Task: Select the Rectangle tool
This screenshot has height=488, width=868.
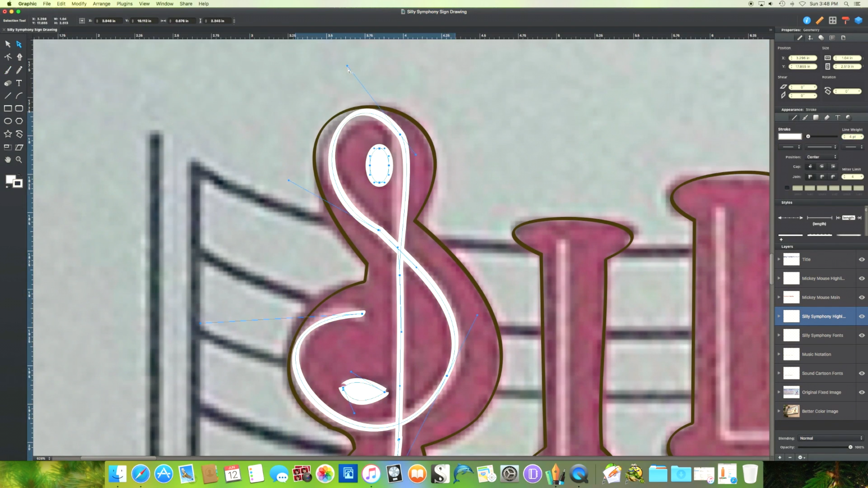Action: [x=8, y=108]
